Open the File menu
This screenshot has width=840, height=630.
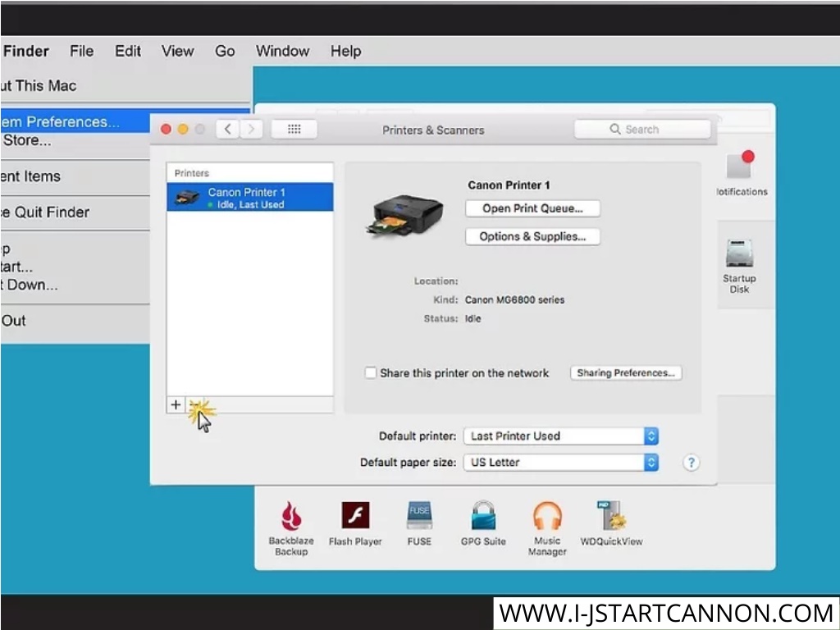click(x=81, y=51)
